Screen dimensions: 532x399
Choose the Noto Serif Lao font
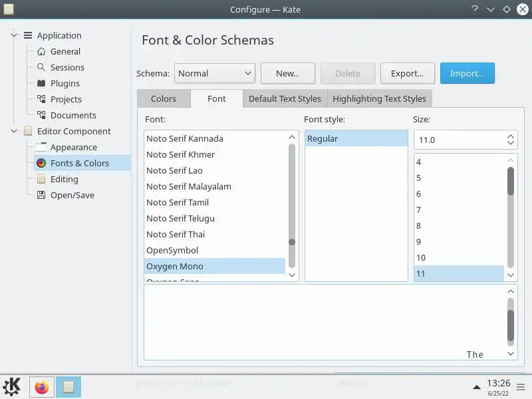pos(214,170)
